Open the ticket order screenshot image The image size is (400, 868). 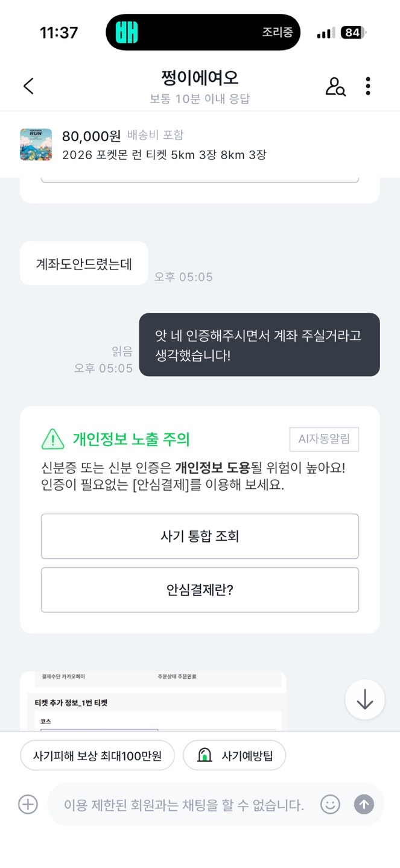153,700
